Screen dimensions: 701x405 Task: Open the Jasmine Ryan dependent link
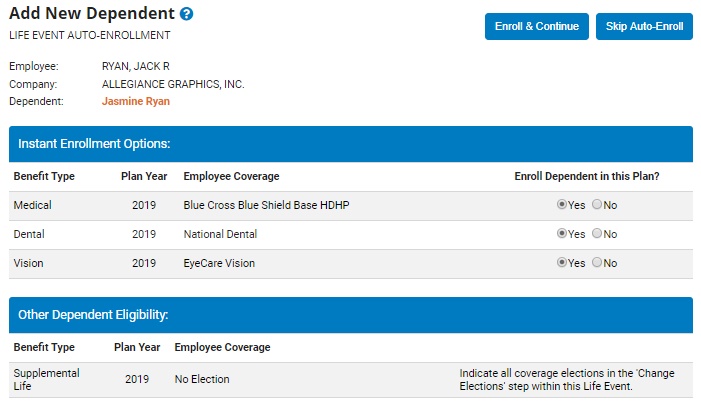click(x=137, y=101)
